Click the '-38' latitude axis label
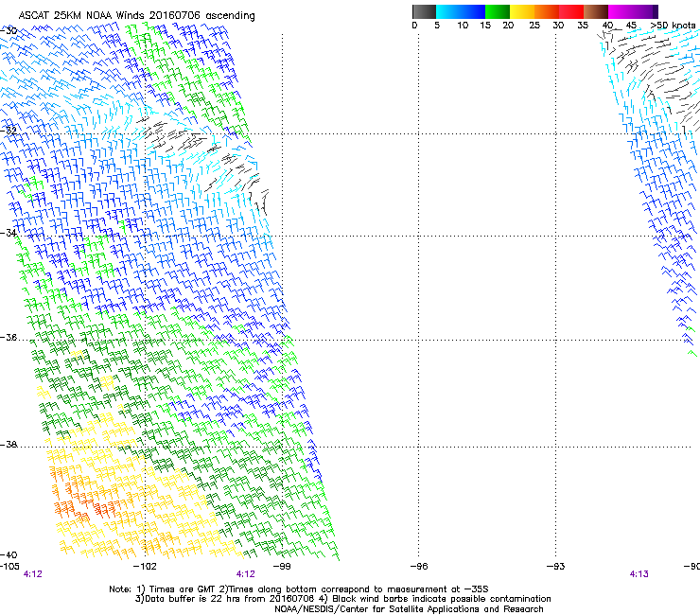Screen dimensions: 700x615 tap(9, 445)
